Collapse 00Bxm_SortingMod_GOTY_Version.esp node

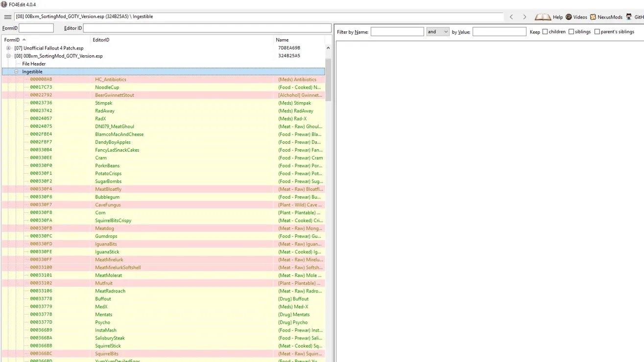point(8,56)
